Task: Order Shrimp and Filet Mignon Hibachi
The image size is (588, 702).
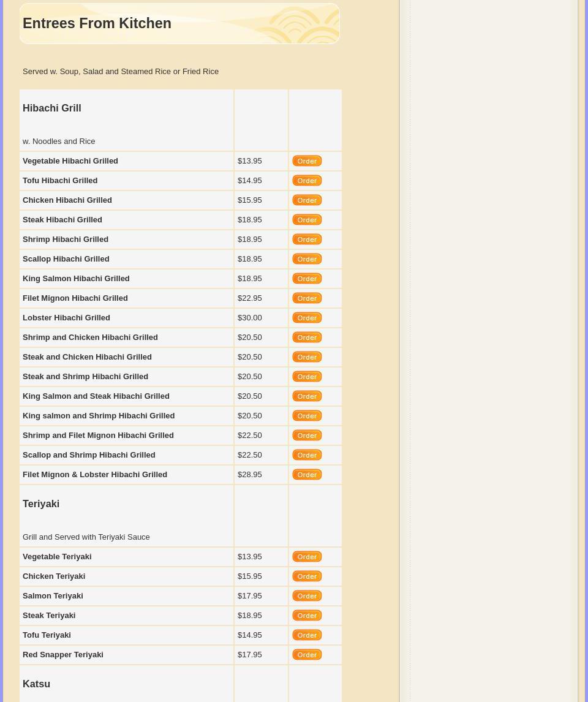Action: (x=307, y=436)
